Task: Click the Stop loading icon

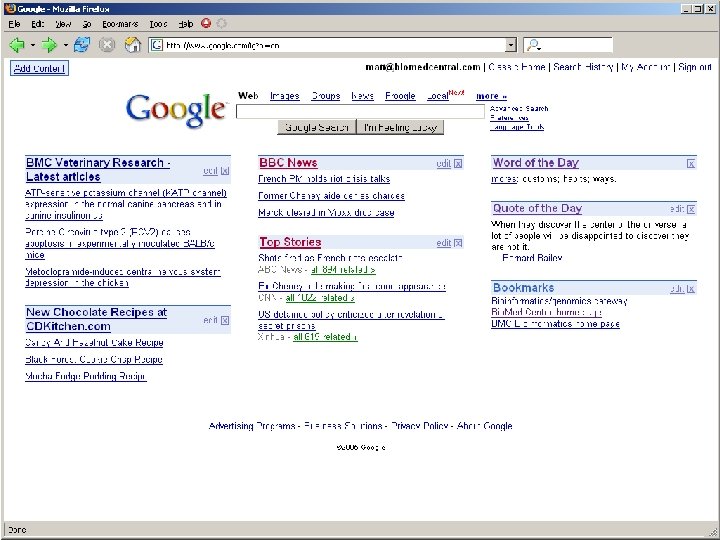Action: [107, 45]
